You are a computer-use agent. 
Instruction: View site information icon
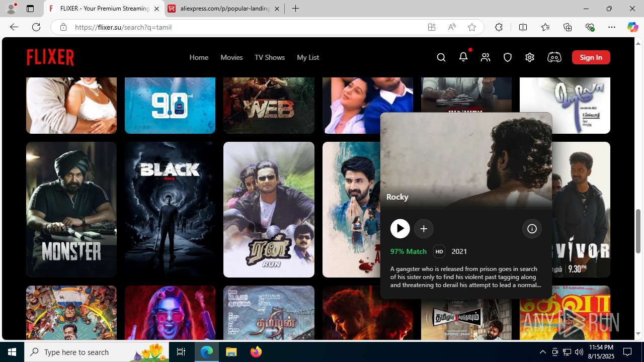[63, 27]
